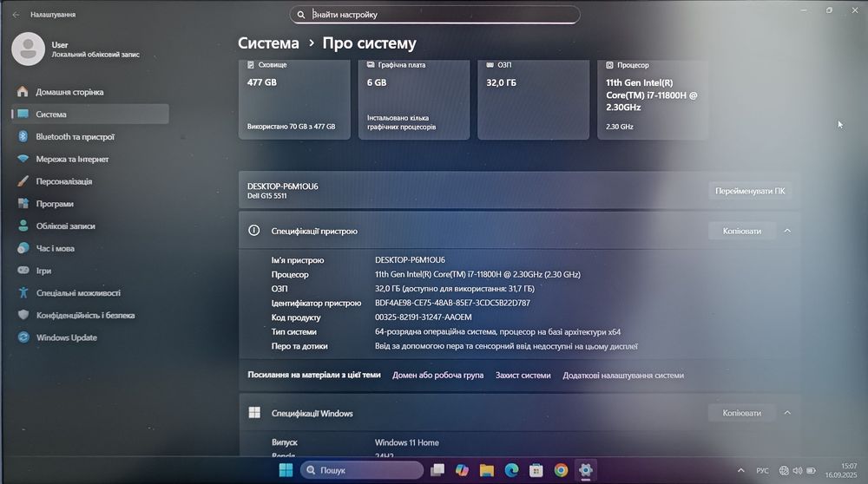Click the Wi-Fi icon for Мережа та Інтернет
Image resolution: width=868 pixels, height=484 pixels.
[x=23, y=159]
